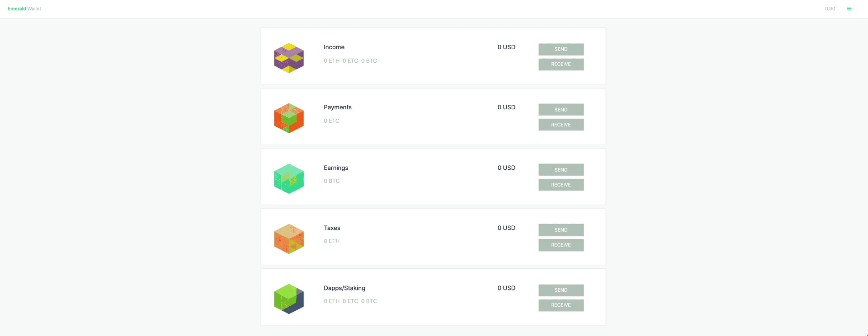Viewport: 868px width, 336px height.
Task: Click the Emerald Wallet logo
Action: coord(24,8)
